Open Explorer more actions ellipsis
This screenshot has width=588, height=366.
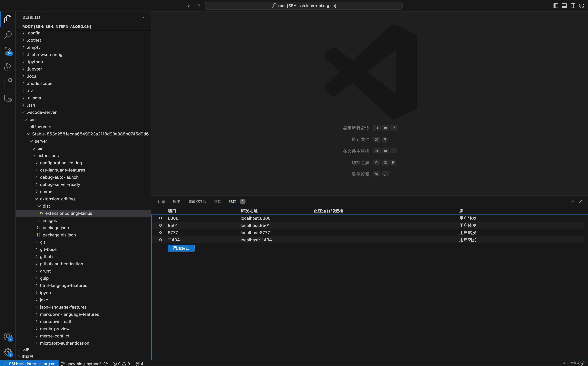[143, 17]
